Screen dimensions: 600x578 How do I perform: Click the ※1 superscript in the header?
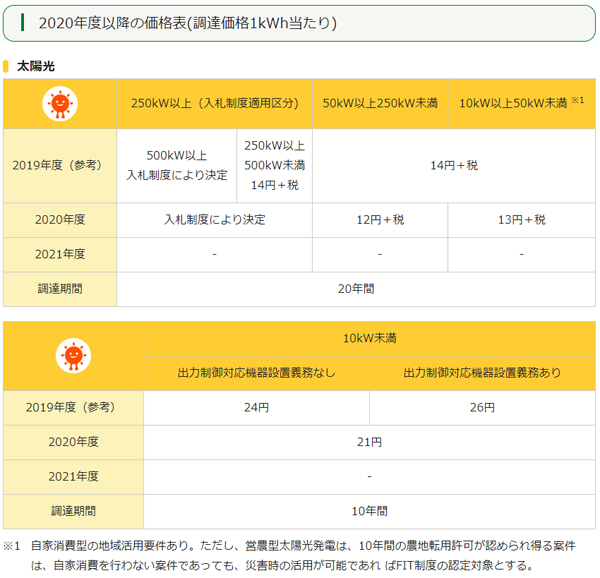(578, 100)
